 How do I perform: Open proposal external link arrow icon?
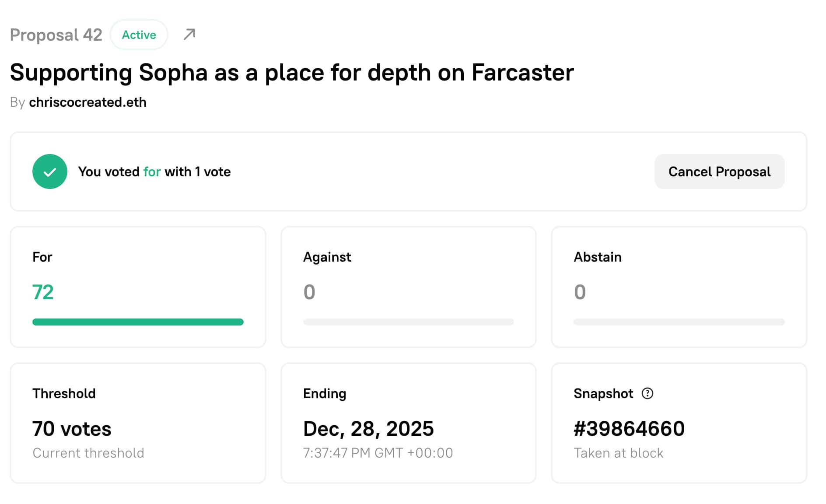(189, 34)
